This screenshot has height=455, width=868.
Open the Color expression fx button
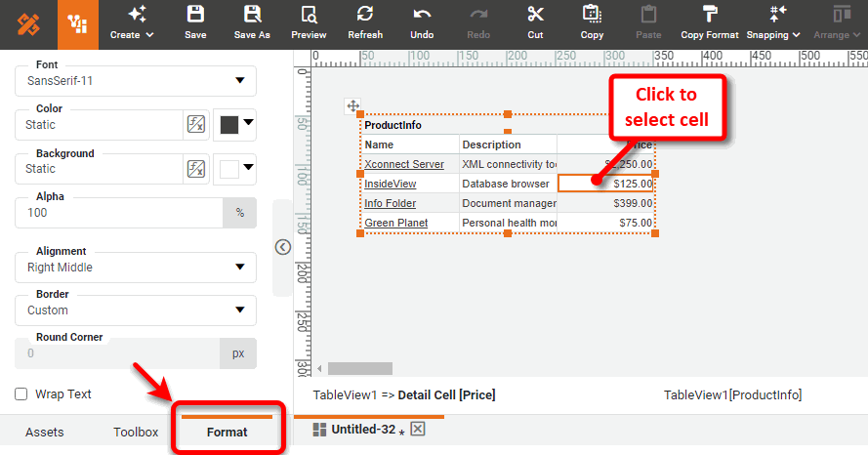point(196,125)
